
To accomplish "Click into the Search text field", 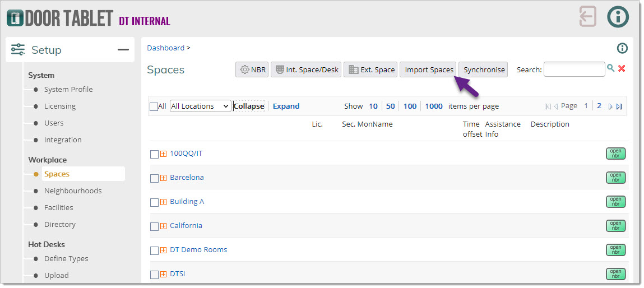I will [x=574, y=69].
